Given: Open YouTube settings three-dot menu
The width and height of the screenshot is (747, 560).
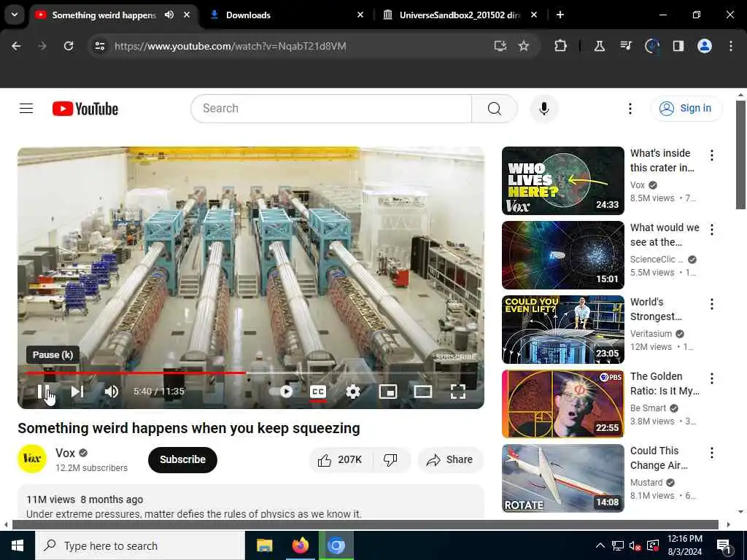Looking at the screenshot, I should [630, 109].
